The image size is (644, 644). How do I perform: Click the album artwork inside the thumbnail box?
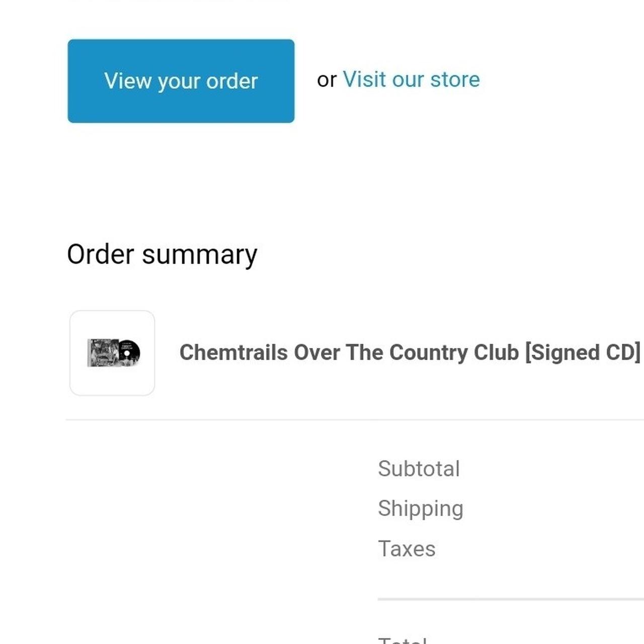(112, 352)
